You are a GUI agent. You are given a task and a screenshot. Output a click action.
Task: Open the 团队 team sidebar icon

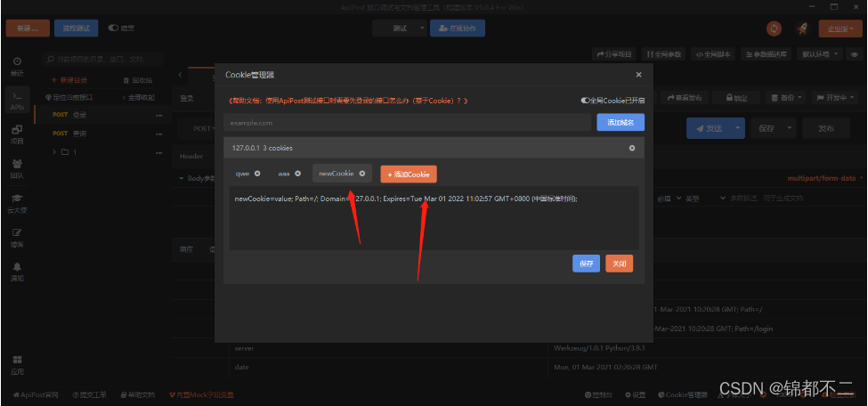click(17, 169)
